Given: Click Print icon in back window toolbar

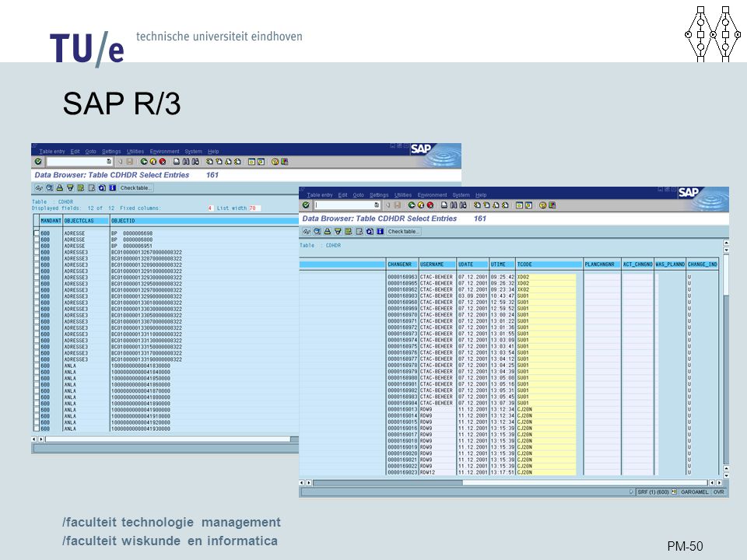Looking at the screenshot, I should click(177, 162).
